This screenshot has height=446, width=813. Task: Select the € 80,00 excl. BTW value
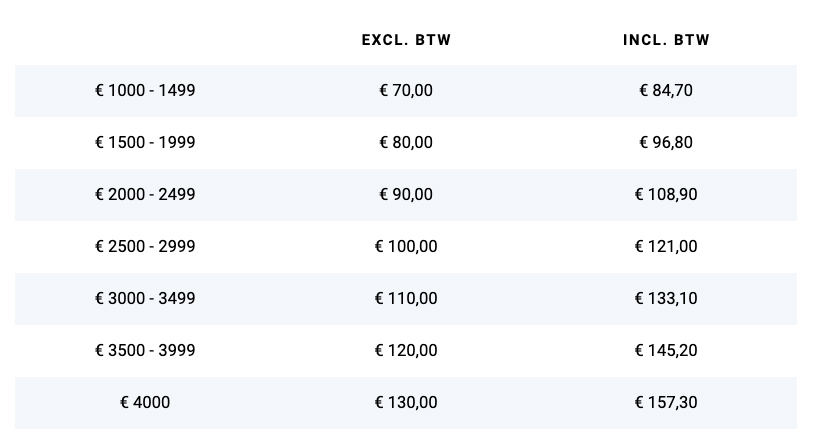pos(406,143)
